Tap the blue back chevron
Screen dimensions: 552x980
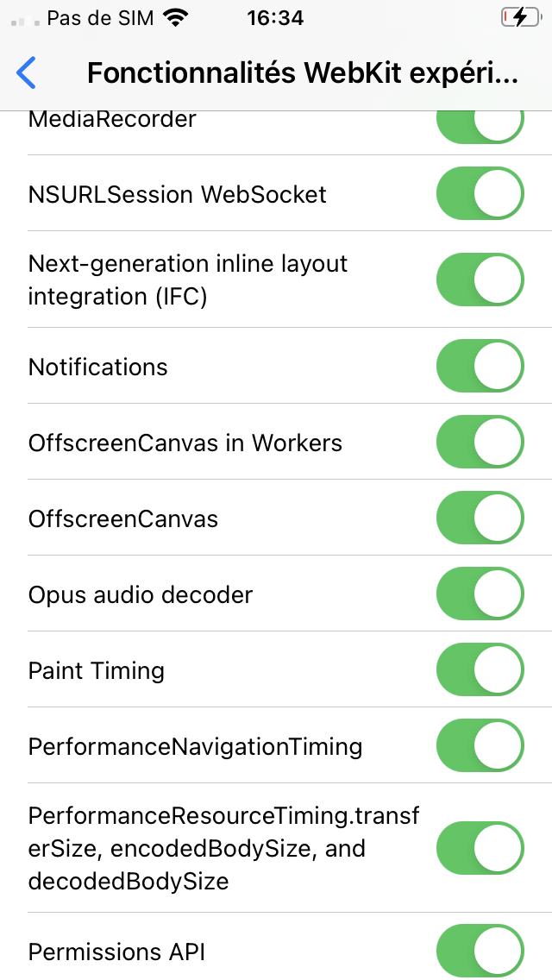click(27, 73)
